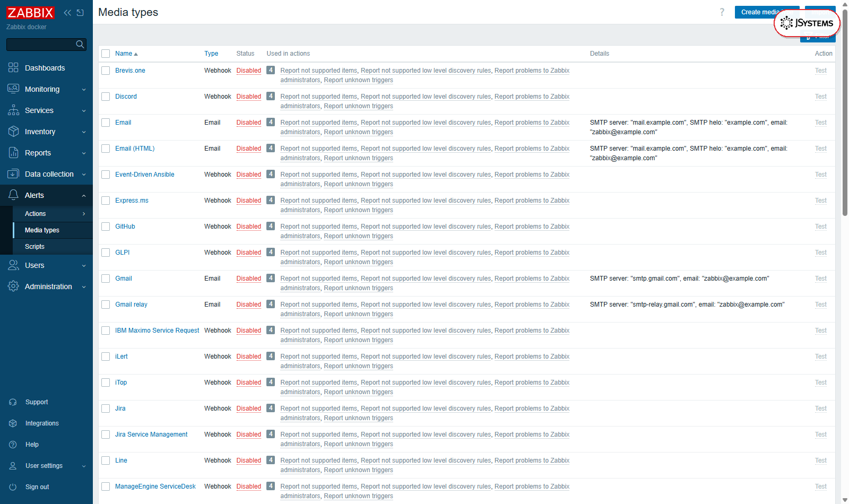Click the Users people icon

point(13,265)
